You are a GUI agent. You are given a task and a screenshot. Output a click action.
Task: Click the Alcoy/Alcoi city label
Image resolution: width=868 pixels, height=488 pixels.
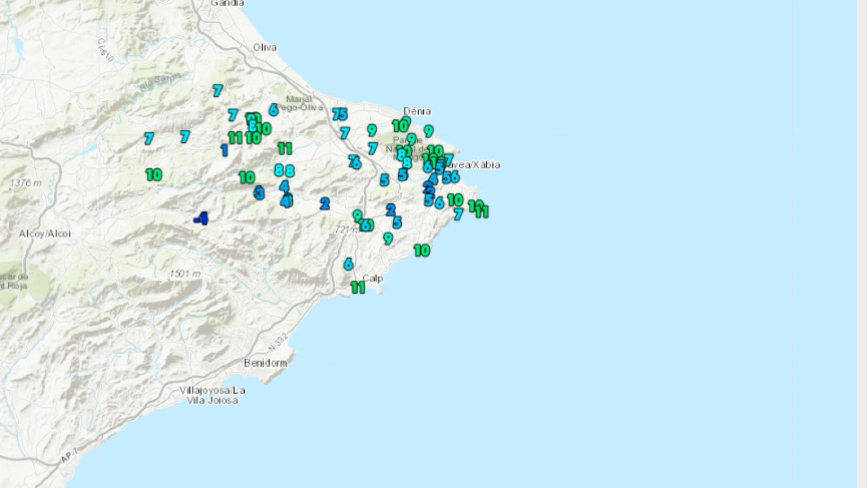click(45, 233)
